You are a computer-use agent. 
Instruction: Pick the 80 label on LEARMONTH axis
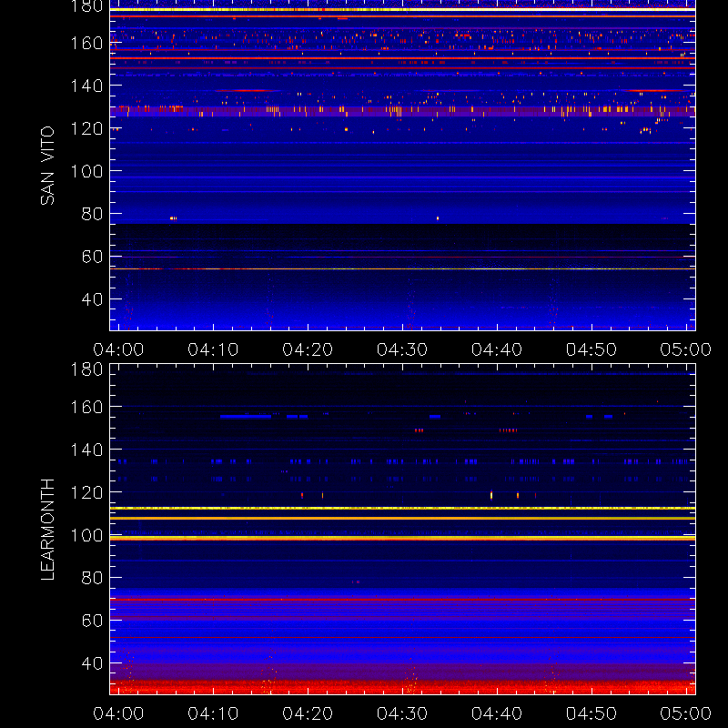(x=92, y=578)
